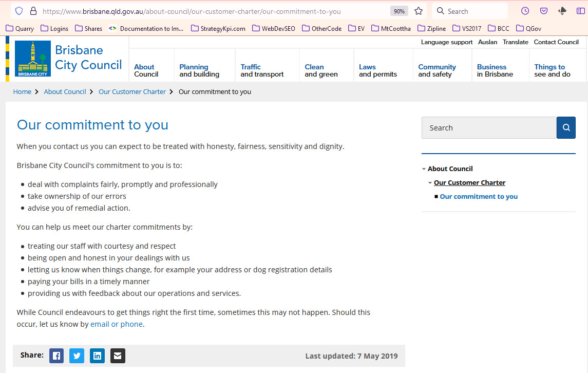
Task: Share this page on LinkedIn
Action: [x=97, y=356]
